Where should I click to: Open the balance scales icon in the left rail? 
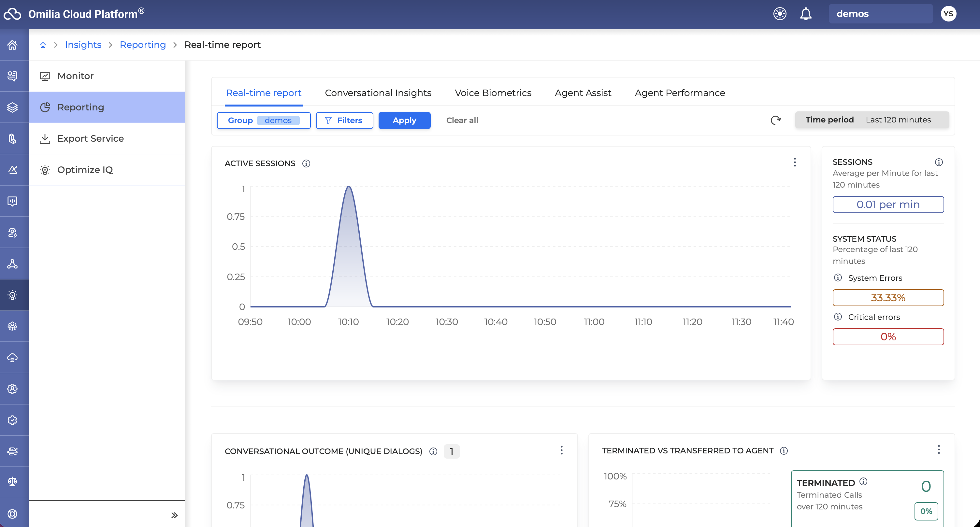[x=13, y=482]
